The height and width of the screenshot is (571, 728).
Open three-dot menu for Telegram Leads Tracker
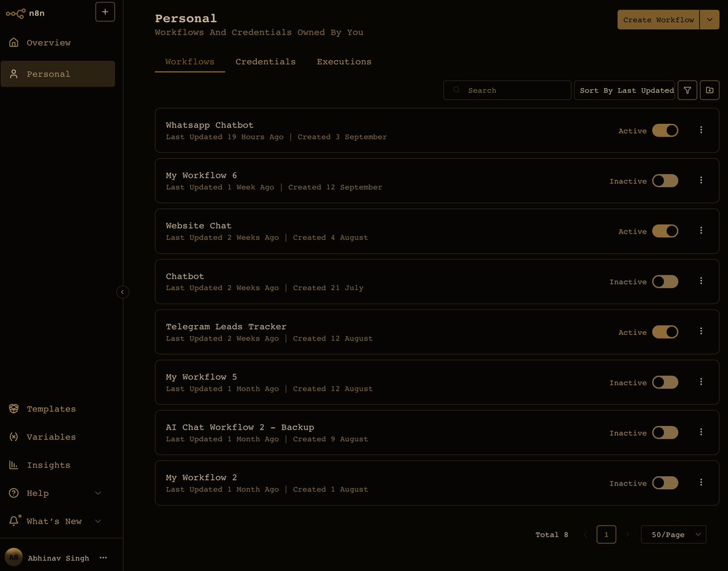(x=701, y=331)
